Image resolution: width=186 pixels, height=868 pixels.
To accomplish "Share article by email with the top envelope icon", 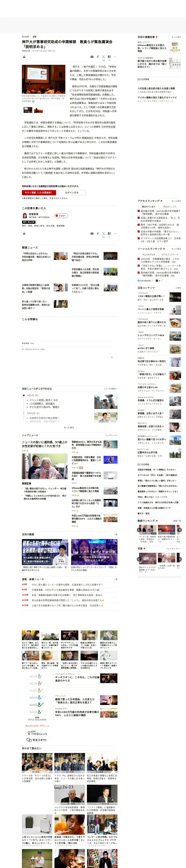I will click(x=92, y=57).
